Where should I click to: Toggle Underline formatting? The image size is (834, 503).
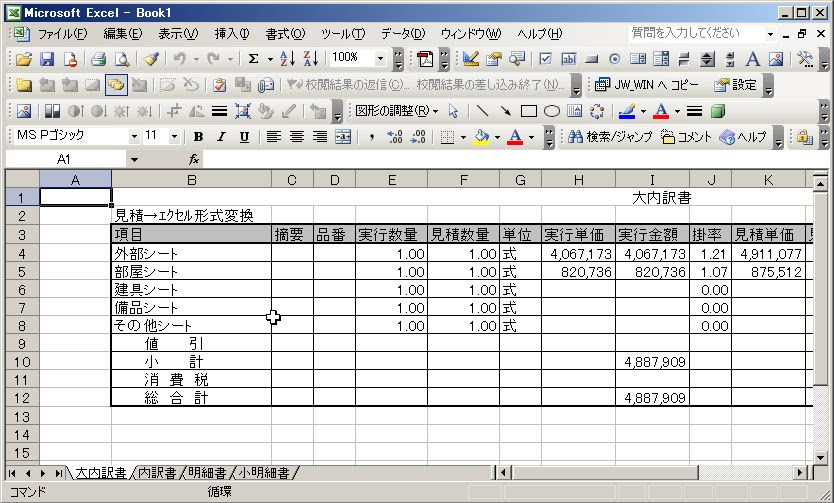(x=244, y=137)
